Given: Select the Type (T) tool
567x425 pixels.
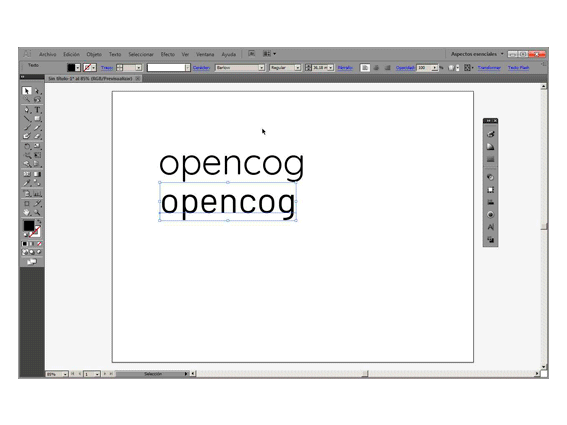Looking at the screenshot, I should click(37, 110).
